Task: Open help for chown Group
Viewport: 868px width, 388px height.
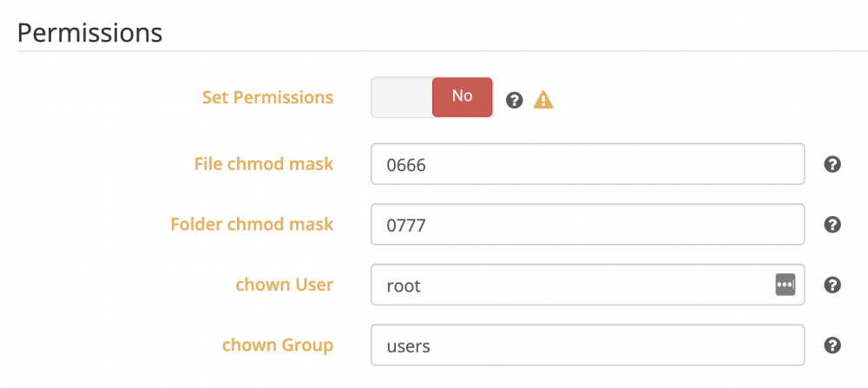Action: point(832,345)
